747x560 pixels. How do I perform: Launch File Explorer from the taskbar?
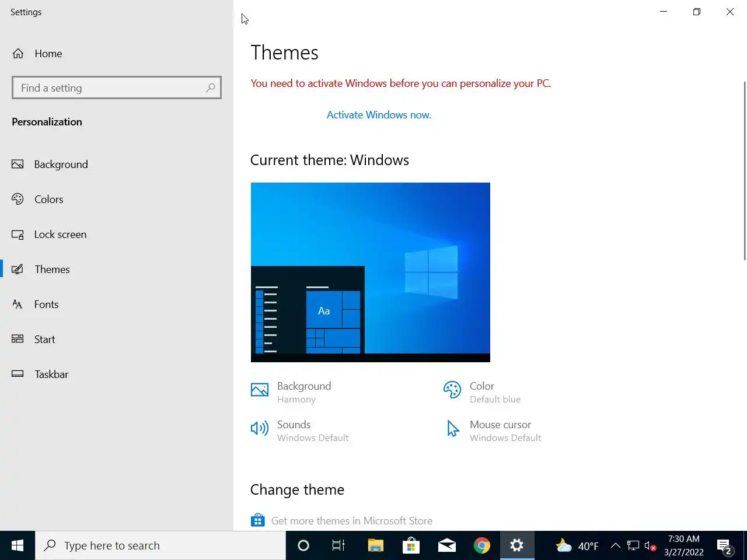point(375,545)
